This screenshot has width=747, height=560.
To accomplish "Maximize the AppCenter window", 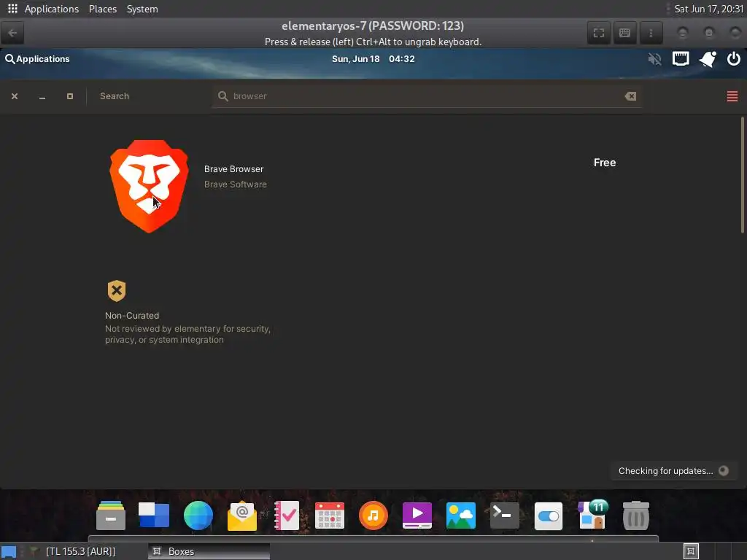I will click(x=70, y=96).
